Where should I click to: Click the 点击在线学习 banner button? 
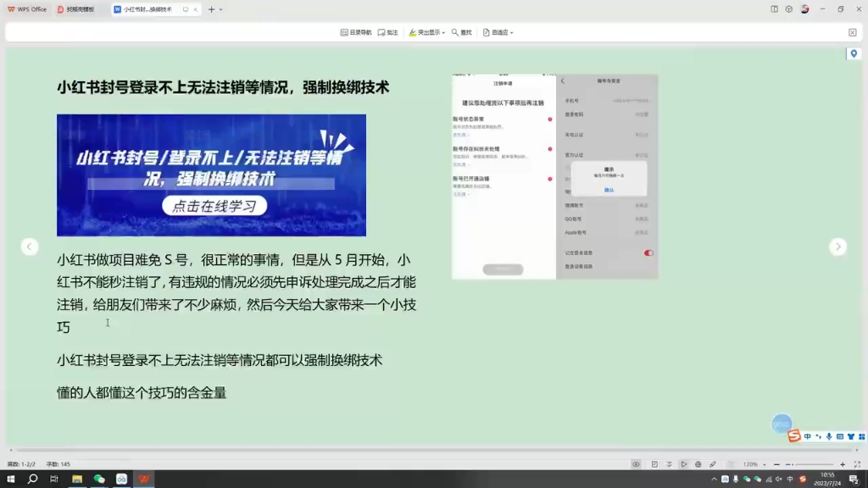[x=214, y=206]
